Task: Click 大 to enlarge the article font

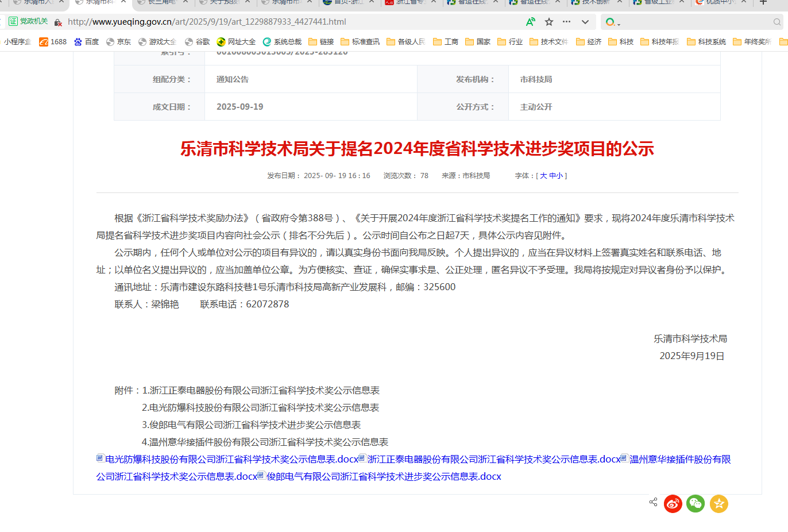Action: click(x=543, y=175)
